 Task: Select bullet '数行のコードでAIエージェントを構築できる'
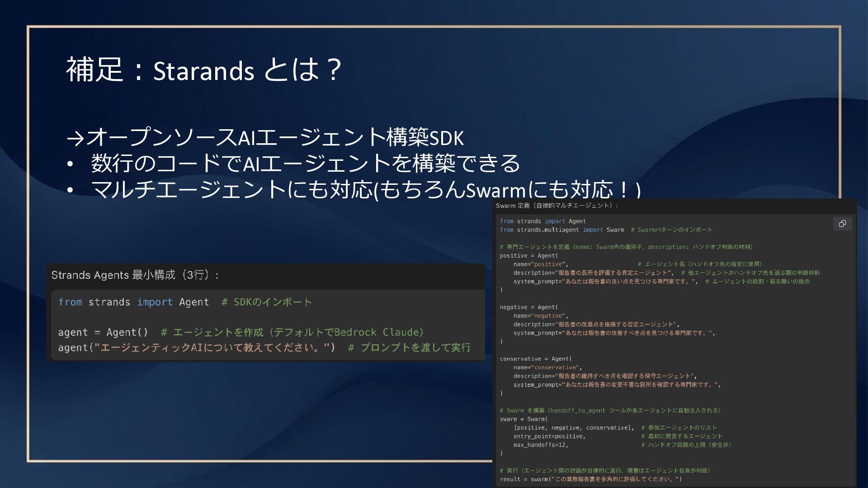coord(305,163)
